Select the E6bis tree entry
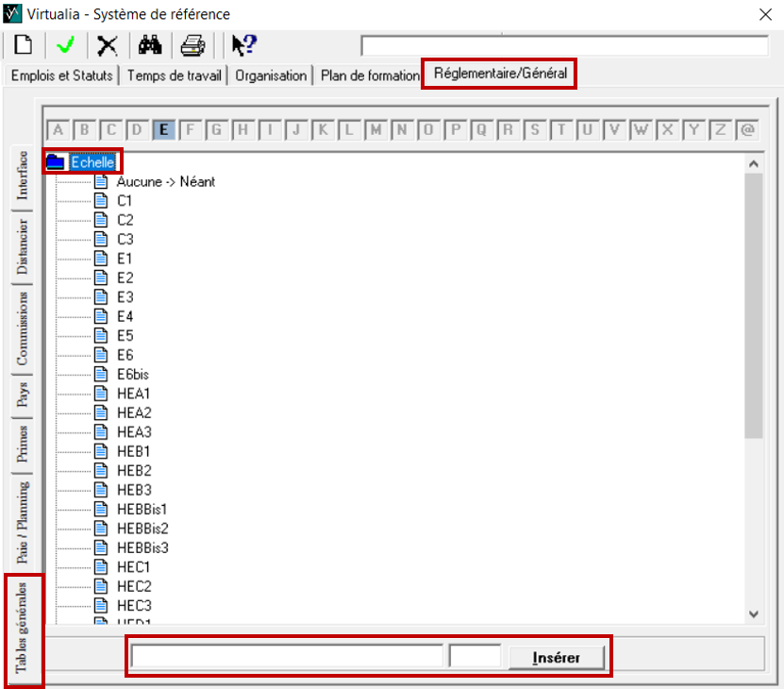Screen dimensions: 784x689 (x=133, y=374)
